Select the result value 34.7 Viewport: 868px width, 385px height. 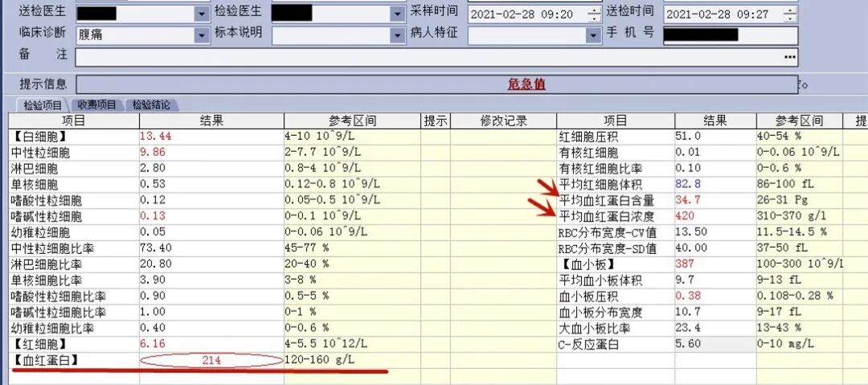688,200
